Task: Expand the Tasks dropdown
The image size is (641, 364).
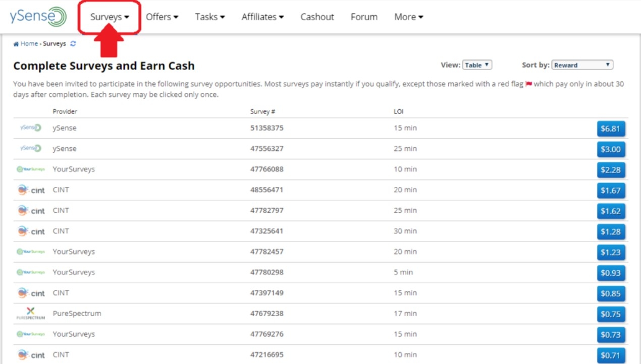Action: click(209, 17)
